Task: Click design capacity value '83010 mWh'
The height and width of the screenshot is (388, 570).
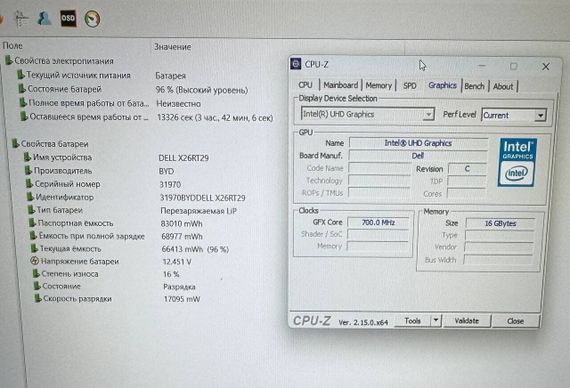Action: point(181,224)
